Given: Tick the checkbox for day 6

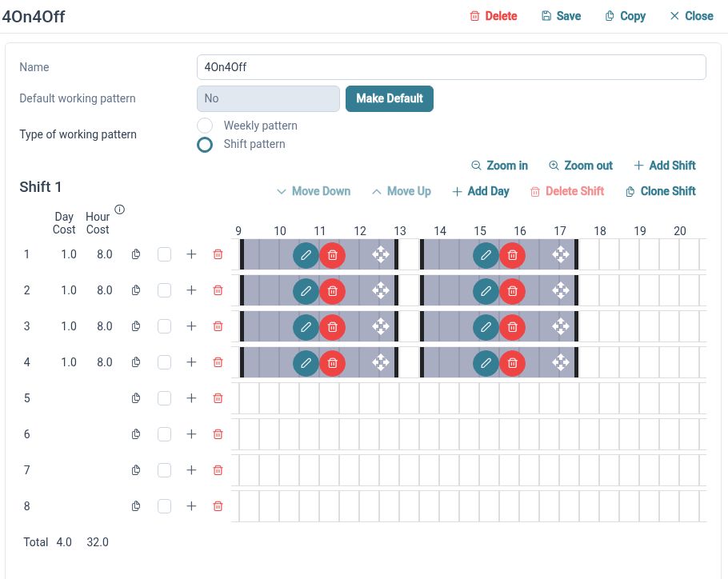Looking at the screenshot, I should click(x=164, y=434).
